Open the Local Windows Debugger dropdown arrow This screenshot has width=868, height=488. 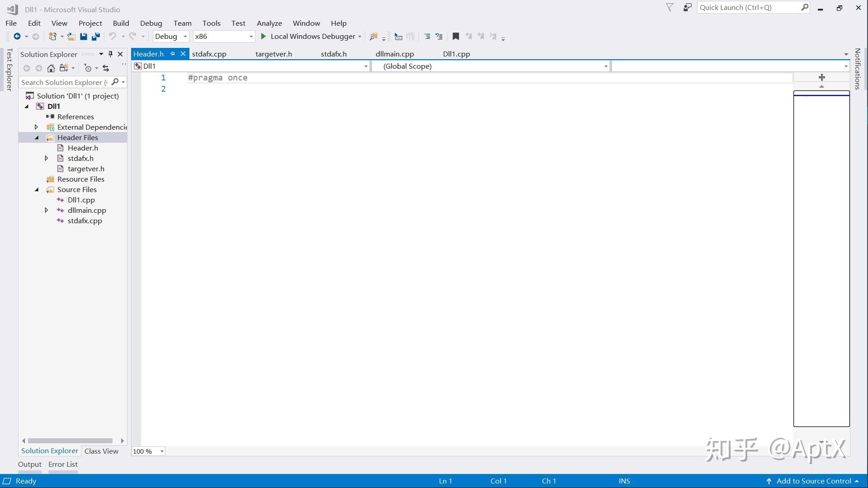click(x=360, y=37)
